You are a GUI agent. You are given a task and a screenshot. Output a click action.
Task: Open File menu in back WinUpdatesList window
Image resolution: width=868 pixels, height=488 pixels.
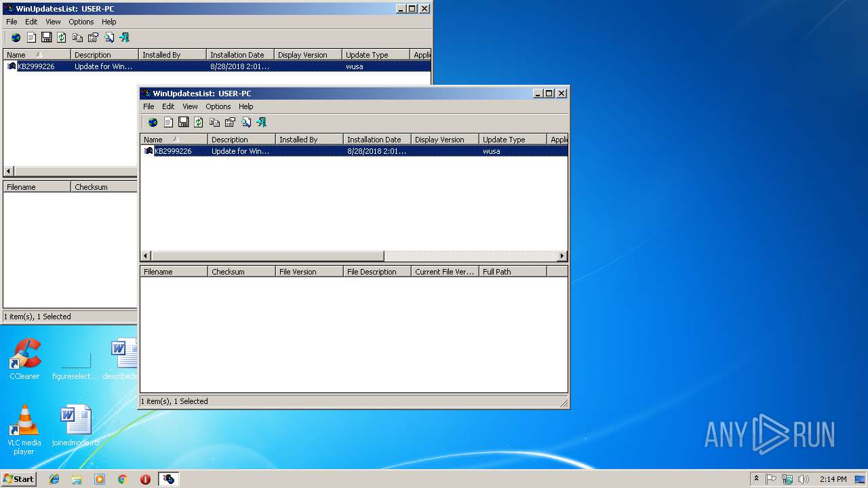tap(12, 22)
